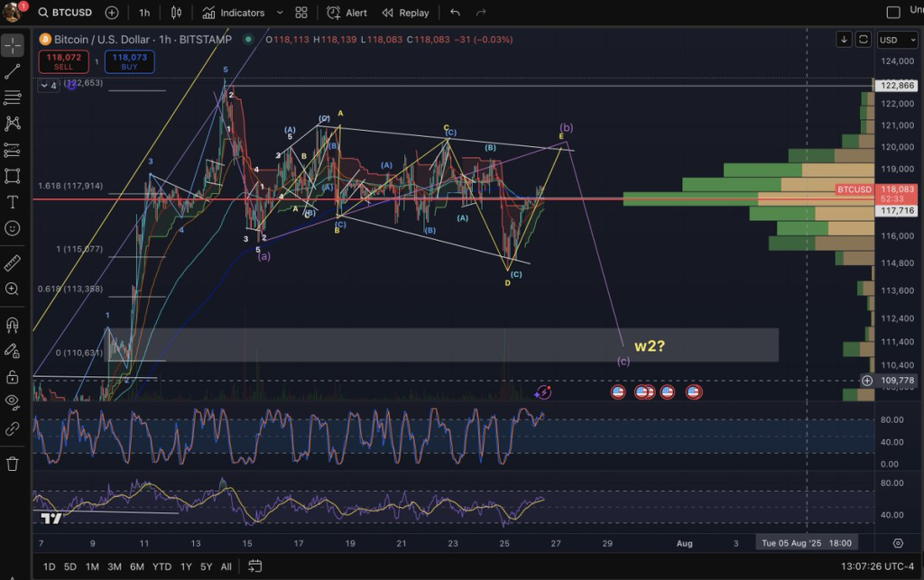Open the USD currency dropdown
Viewport: 924px width, 580px height.
pyautogui.click(x=897, y=40)
